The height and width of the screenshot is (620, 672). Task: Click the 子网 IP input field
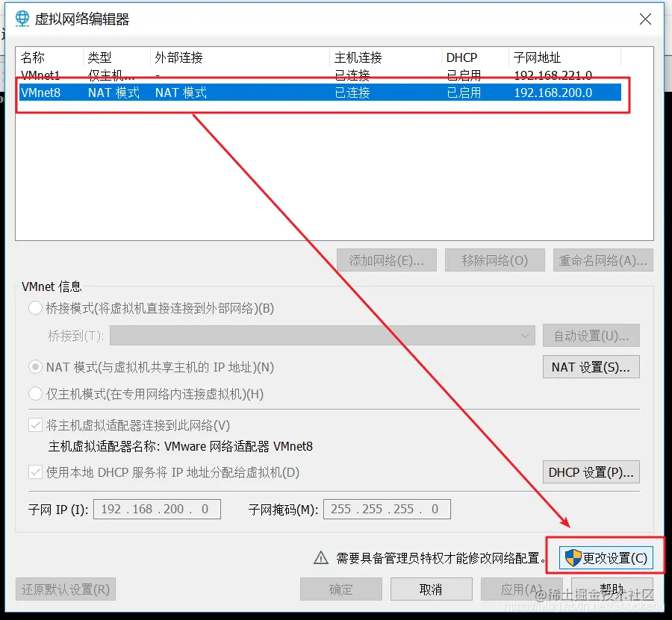coord(157,509)
